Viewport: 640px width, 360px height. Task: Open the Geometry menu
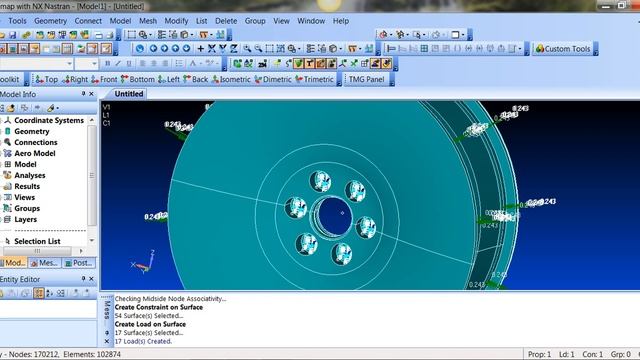coord(50,21)
